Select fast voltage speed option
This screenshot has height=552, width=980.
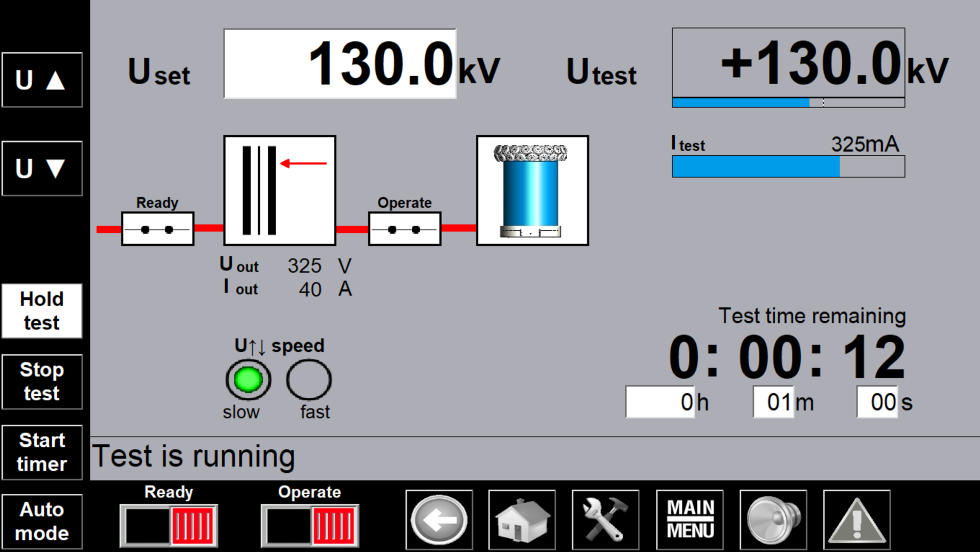tap(309, 380)
